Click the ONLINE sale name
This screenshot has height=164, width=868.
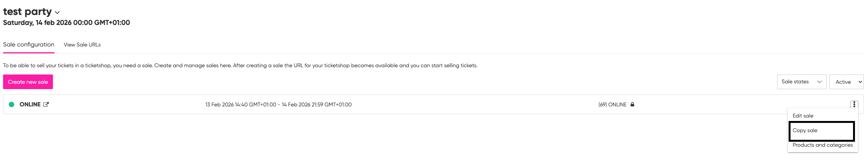pos(30,104)
